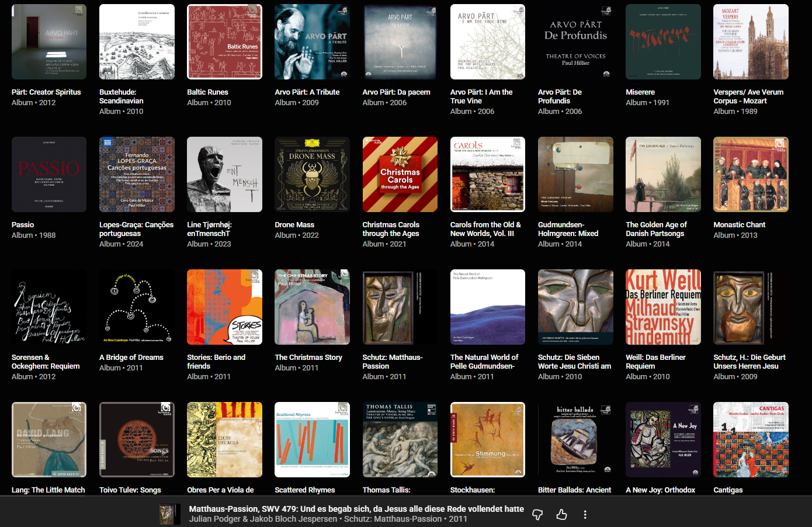The width and height of the screenshot is (812, 527).
Task: Open the Line Tjørnhøj enTmenschT cover
Action: pos(224,175)
